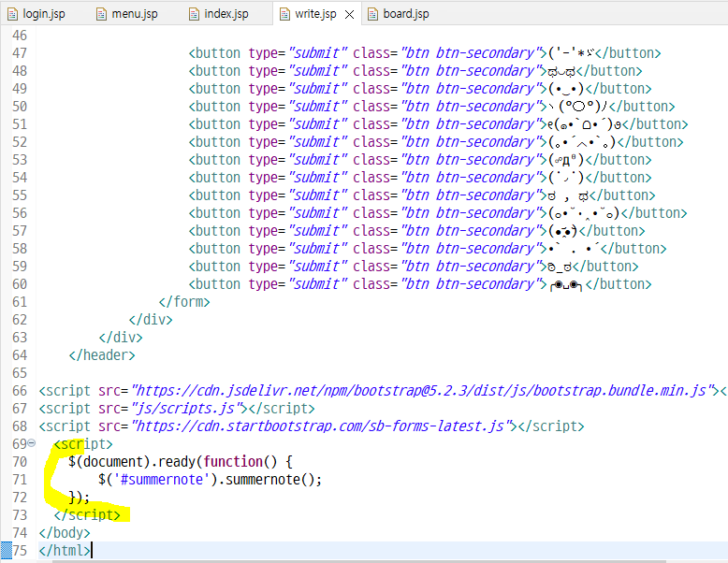Screen dimensions: 728x563
Task: Click the </html> closing tag
Action: click(65, 551)
